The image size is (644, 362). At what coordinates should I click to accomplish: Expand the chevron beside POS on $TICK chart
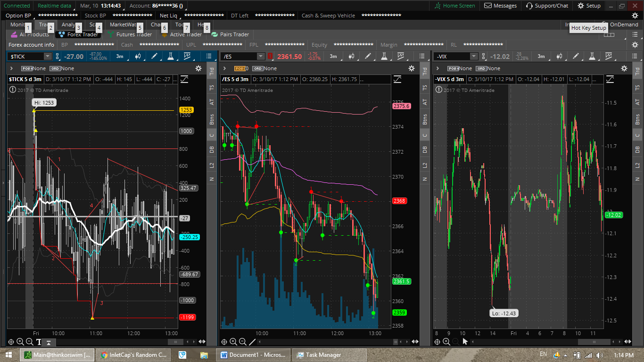pos(11,68)
